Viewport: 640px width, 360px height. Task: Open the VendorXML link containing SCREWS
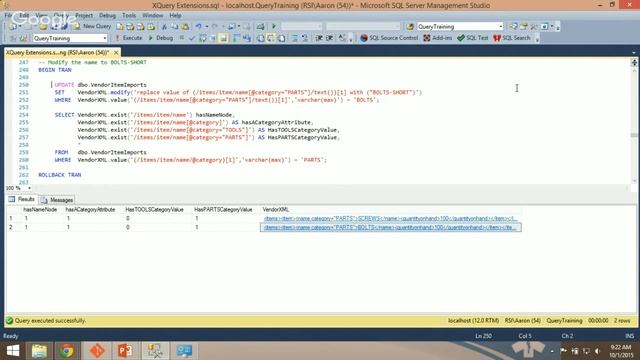pyautogui.click(x=390, y=218)
